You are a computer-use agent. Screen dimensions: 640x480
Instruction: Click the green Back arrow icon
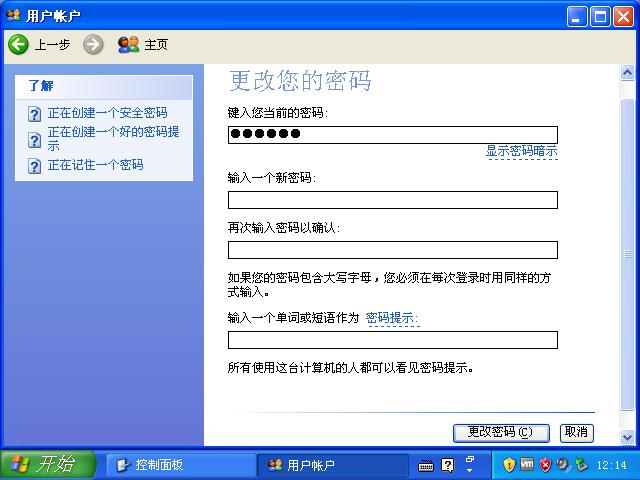18,44
